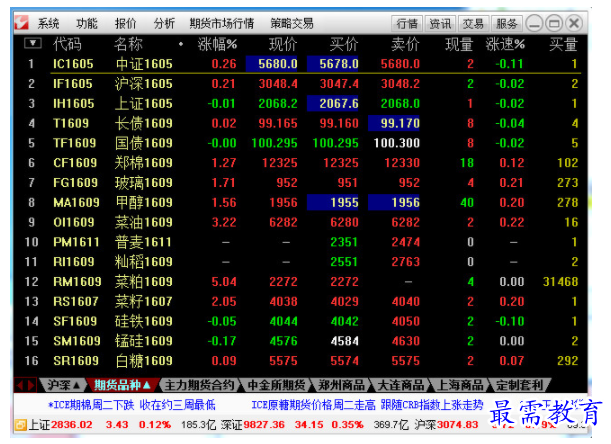Viewport: 611px width, 444px height.
Task: Click the 沪深 index value 3074.83
Action: pyautogui.click(x=457, y=425)
